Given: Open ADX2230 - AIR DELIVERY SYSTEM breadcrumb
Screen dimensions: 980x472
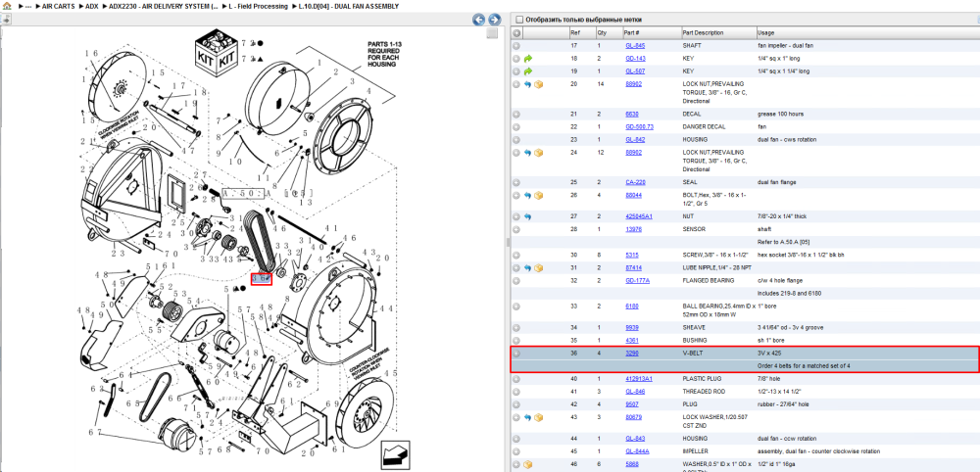Looking at the screenshot, I should point(163,6).
